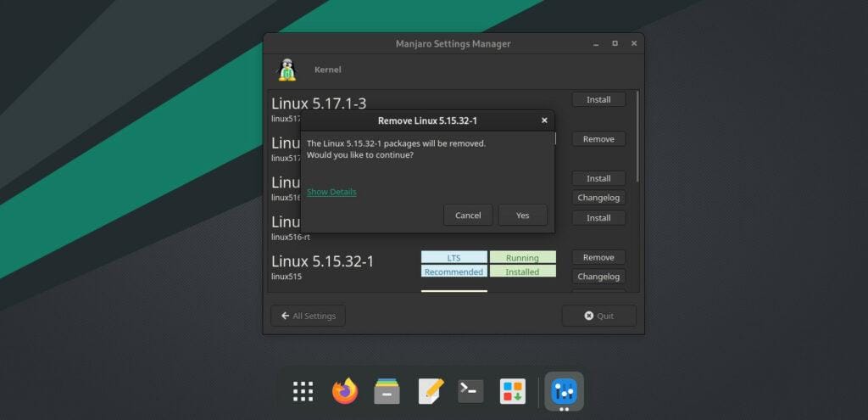
Task: Click the Running status tag
Action: (522, 258)
